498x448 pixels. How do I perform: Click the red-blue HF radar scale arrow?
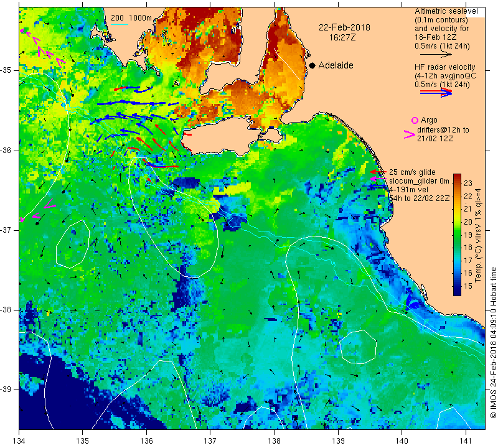[x=436, y=93]
